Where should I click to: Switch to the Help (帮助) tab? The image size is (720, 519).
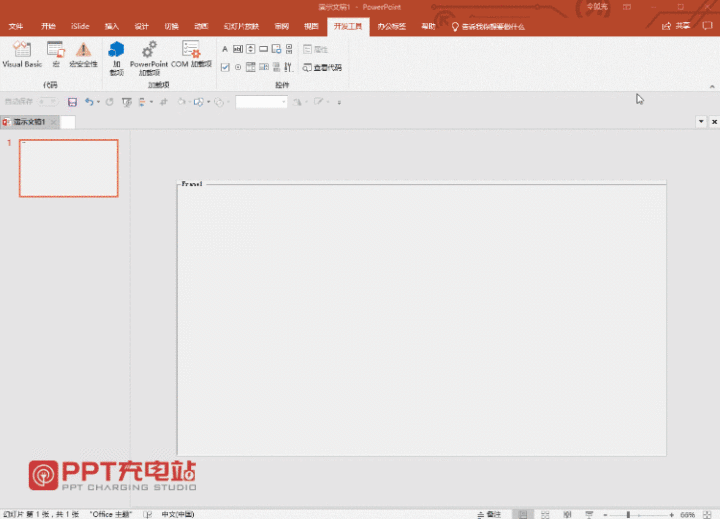(428, 27)
